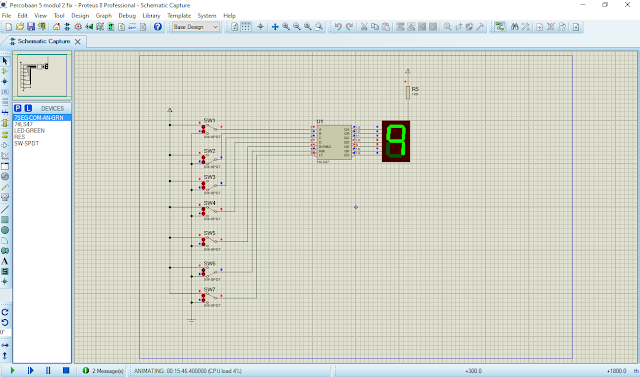This screenshot has width=640, height=377.
Task: Open the Edit menu
Action: tap(22, 16)
